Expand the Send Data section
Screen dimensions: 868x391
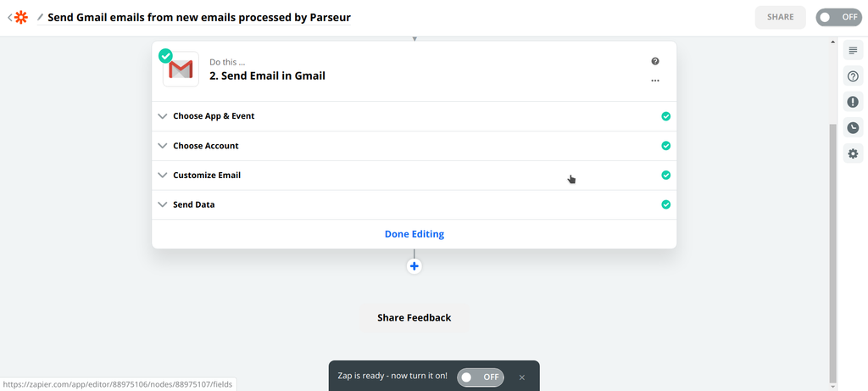(x=194, y=204)
